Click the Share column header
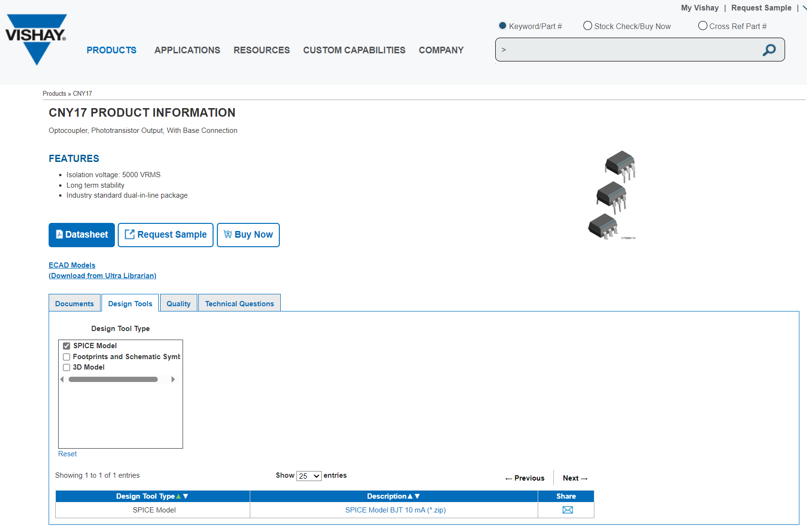 tap(566, 496)
